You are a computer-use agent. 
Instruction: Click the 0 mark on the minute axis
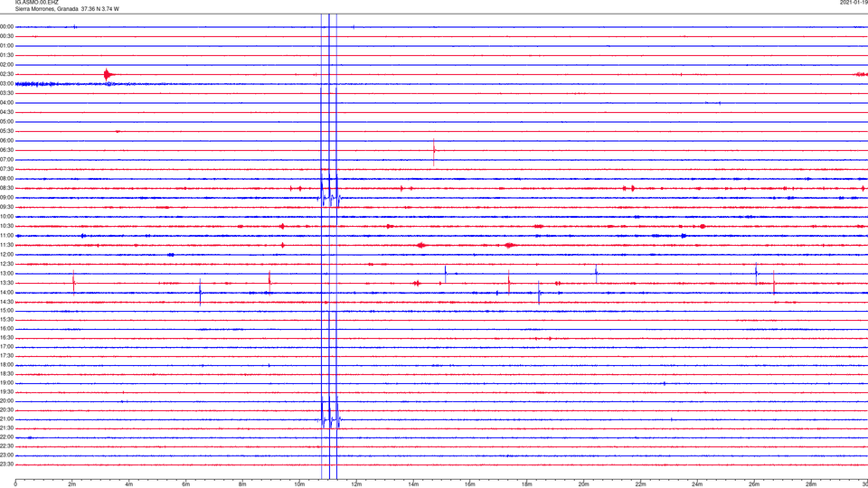(15, 484)
